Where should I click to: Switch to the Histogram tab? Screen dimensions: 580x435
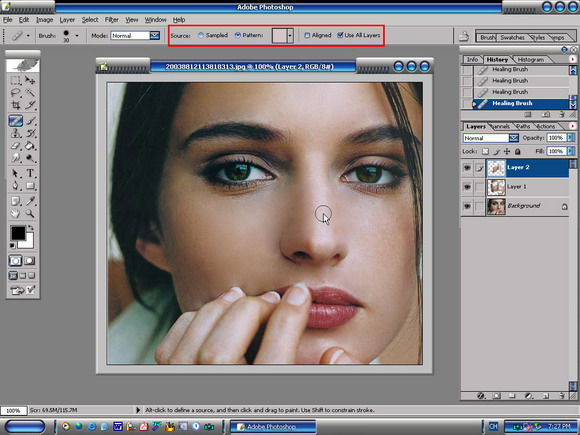click(530, 60)
